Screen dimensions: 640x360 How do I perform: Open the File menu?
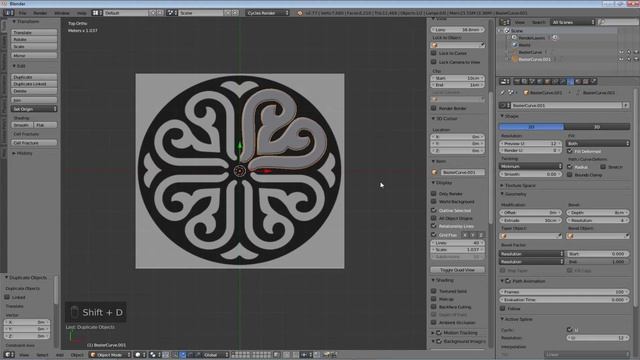(22, 13)
